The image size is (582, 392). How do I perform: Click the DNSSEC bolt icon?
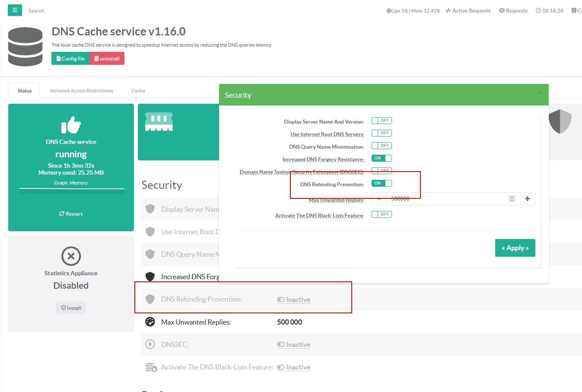pos(150,344)
